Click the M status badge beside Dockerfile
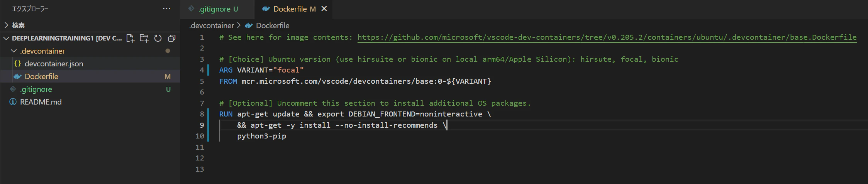 click(168, 77)
